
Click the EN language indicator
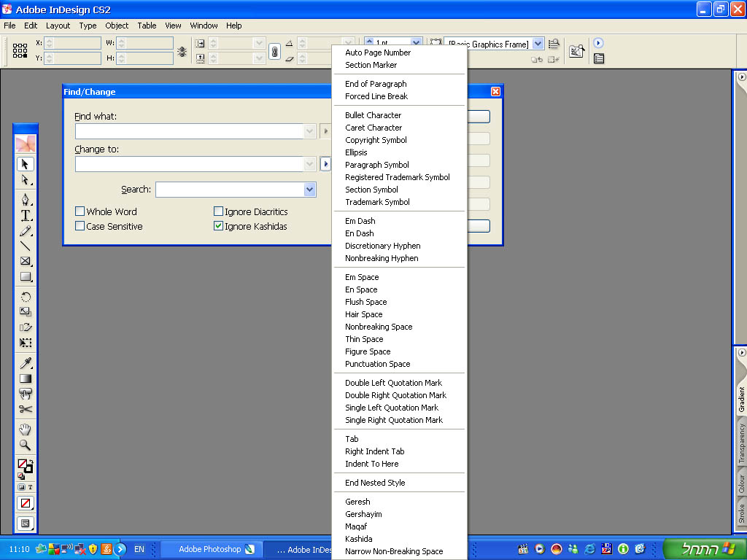[139, 549]
